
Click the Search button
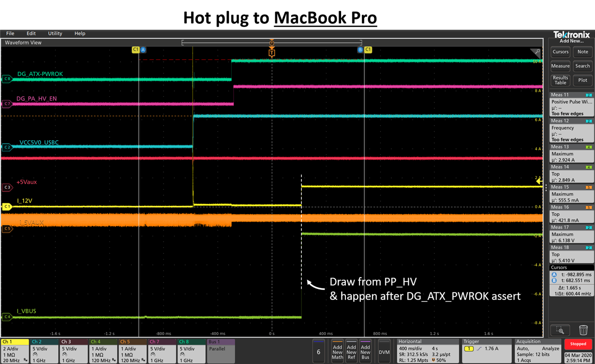click(x=582, y=66)
